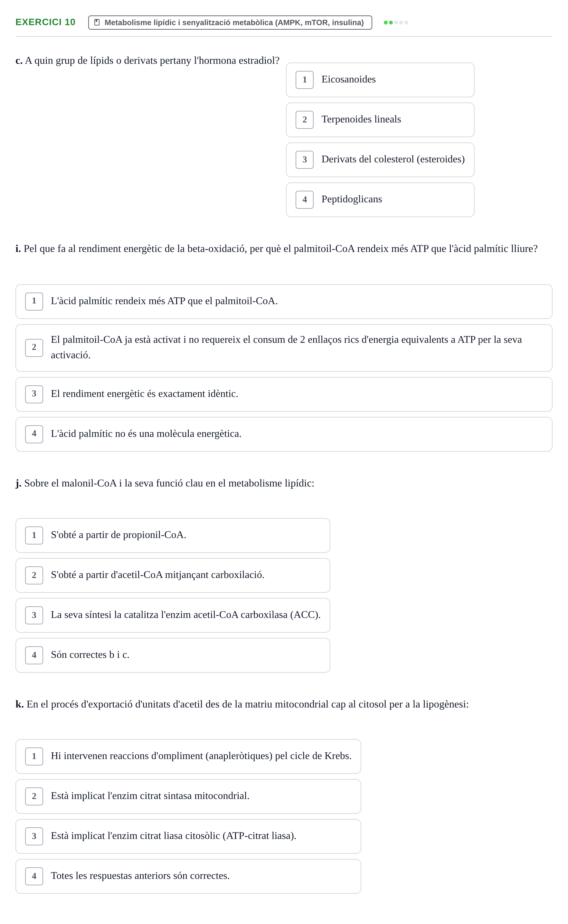Image resolution: width=568 pixels, height=924 pixels.
Task: Choose 'palmitoil-CoA ja està activat' option
Action: pyautogui.click(x=284, y=348)
